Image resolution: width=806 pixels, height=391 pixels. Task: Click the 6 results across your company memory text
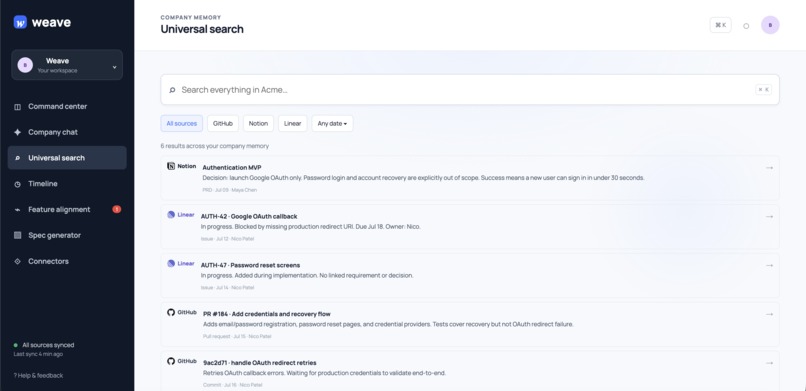coord(214,146)
